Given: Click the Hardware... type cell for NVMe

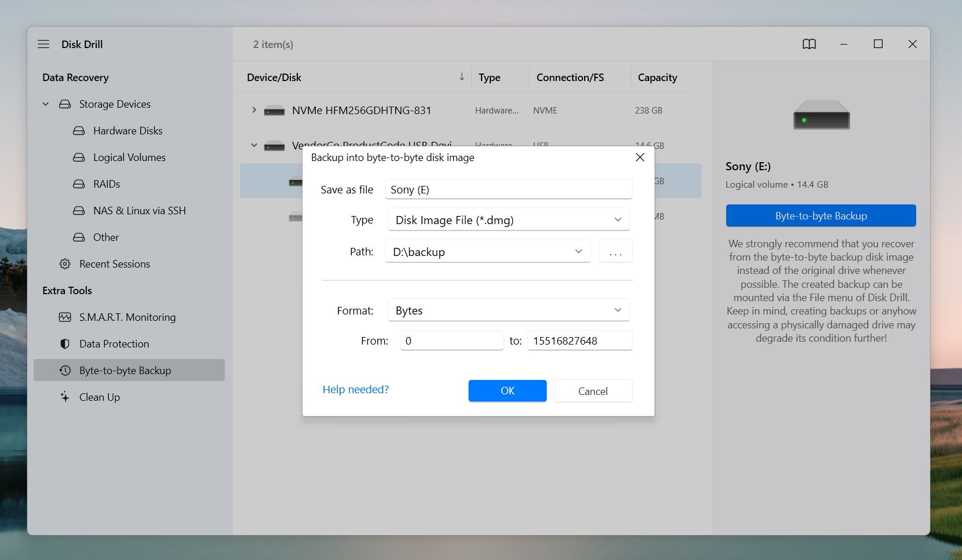Looking at the screenshot, I should [x=497, y=110].
